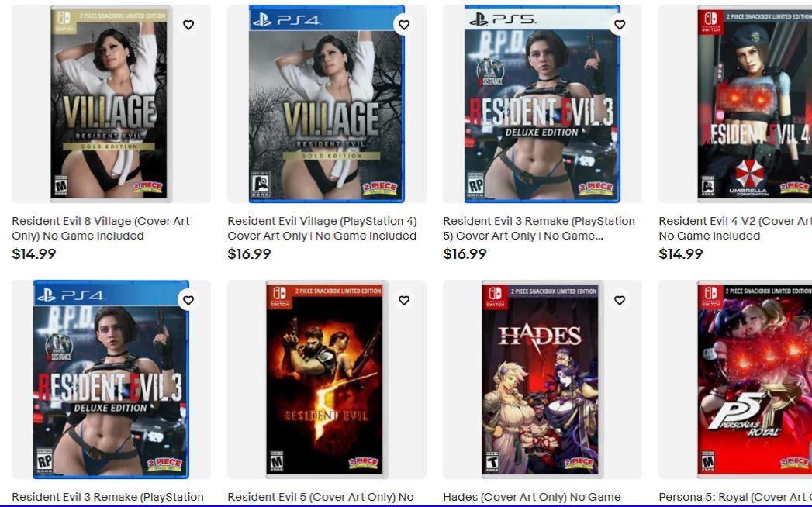Select 'Resident Evil 4 V2' listing title

tap(735, 229)
